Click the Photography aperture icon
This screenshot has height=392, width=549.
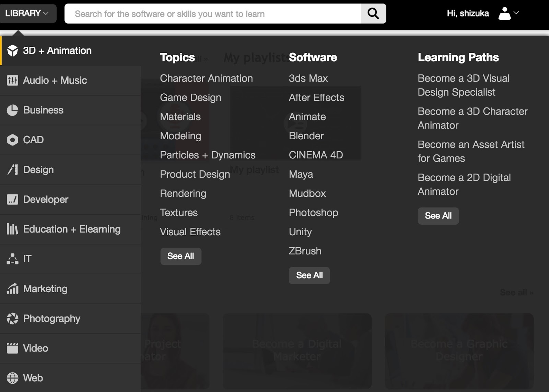(x=12, y=319)
